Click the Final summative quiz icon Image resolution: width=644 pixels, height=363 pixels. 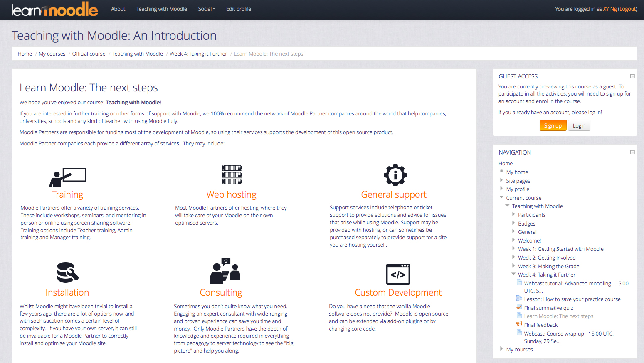coord(519,307)
